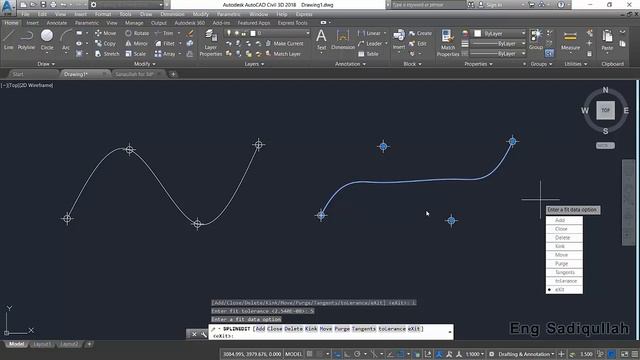Click the Move tool in Modify panel
640x360 pixels.
pyautogui.click(x=105, y=33)
